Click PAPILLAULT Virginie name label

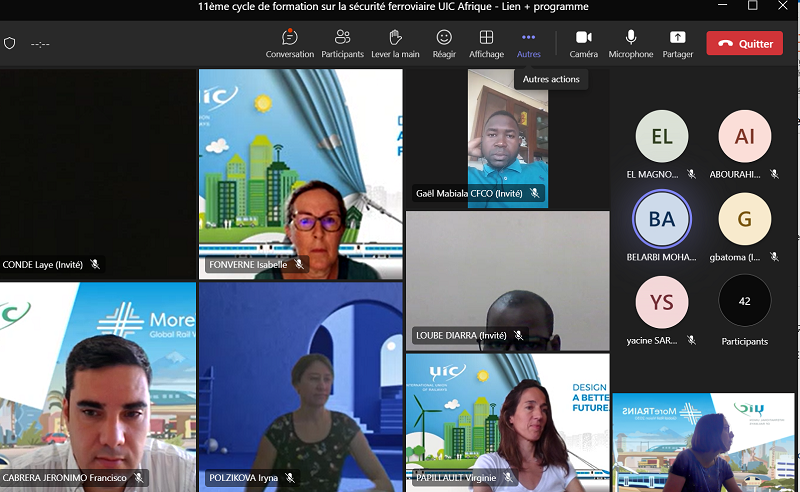click(456, 478)
